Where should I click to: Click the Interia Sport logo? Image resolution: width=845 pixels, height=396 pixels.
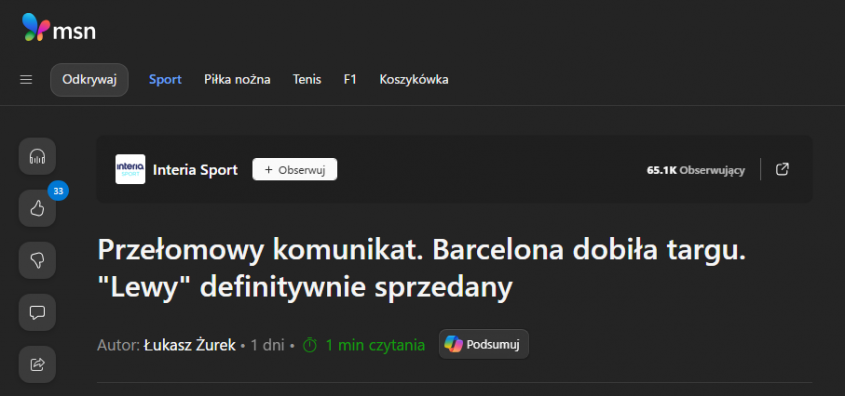click(x=130, y=169)
